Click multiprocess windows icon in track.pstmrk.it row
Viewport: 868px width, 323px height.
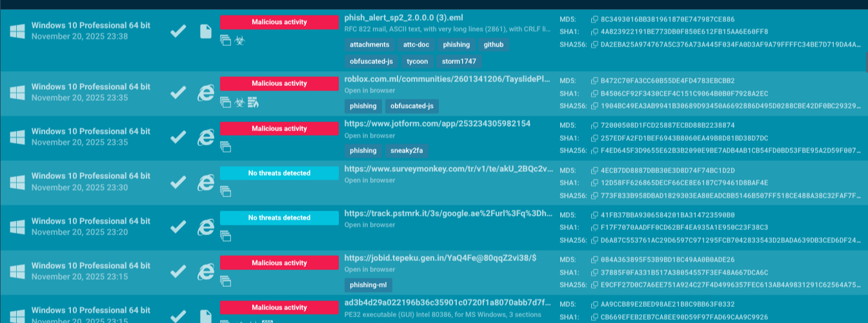click(x=225, y=236)
